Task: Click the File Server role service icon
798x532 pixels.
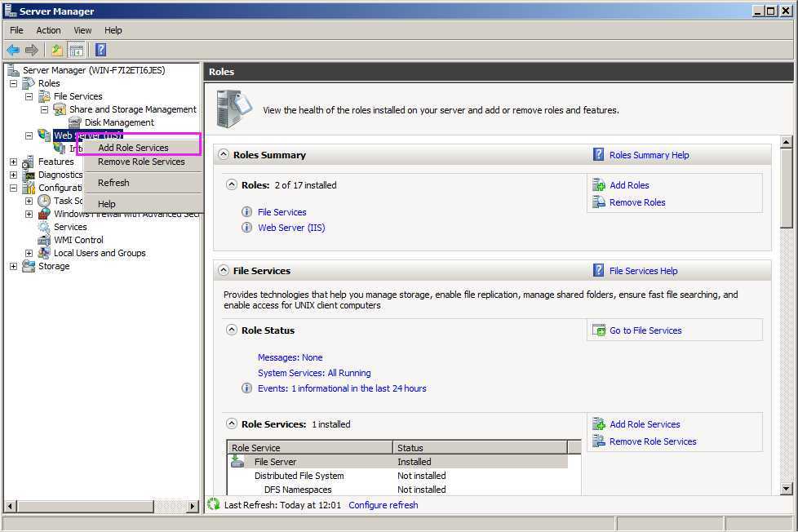Action: 237,461
